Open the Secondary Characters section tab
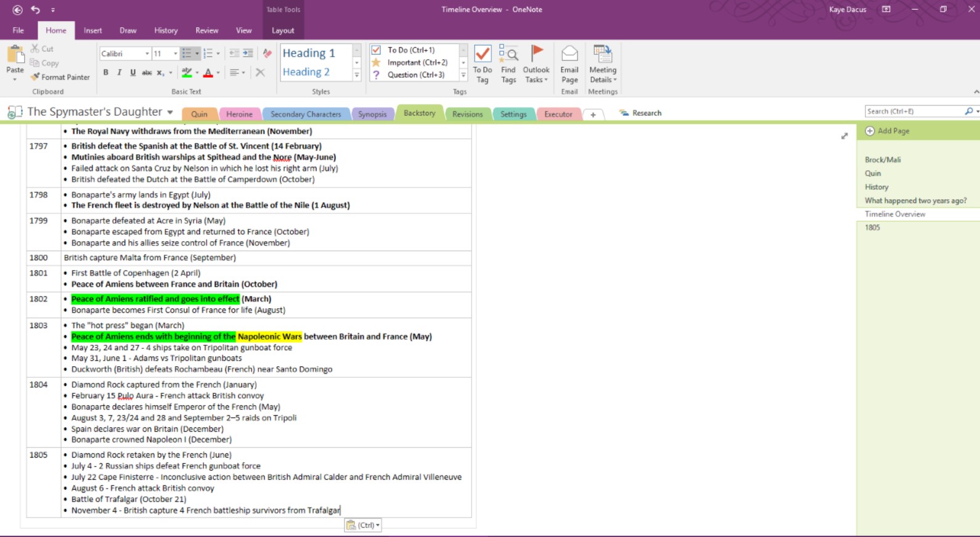Image resolution: width=980 pixels, height=537 pixels. click(306, 114)
